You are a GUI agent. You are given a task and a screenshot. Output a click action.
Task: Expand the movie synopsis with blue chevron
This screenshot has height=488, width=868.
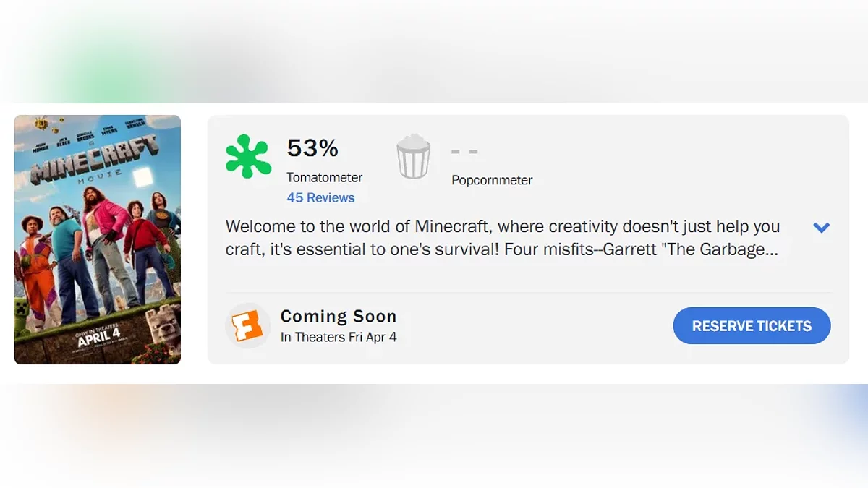(821, 227)
